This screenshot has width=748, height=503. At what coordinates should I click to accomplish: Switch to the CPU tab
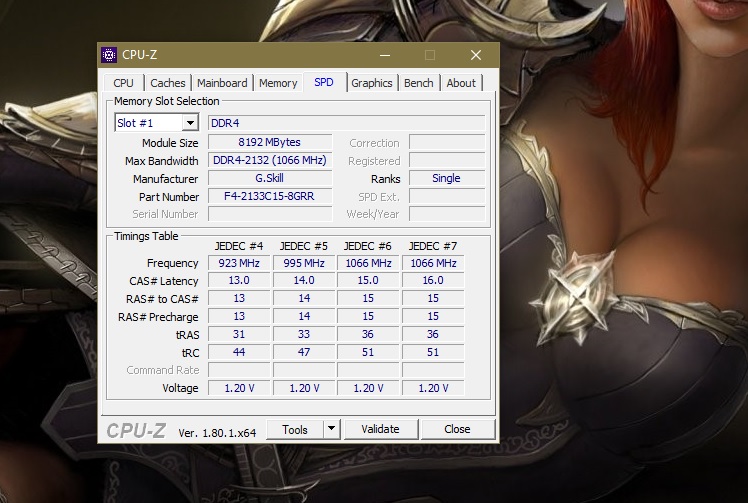124,83
